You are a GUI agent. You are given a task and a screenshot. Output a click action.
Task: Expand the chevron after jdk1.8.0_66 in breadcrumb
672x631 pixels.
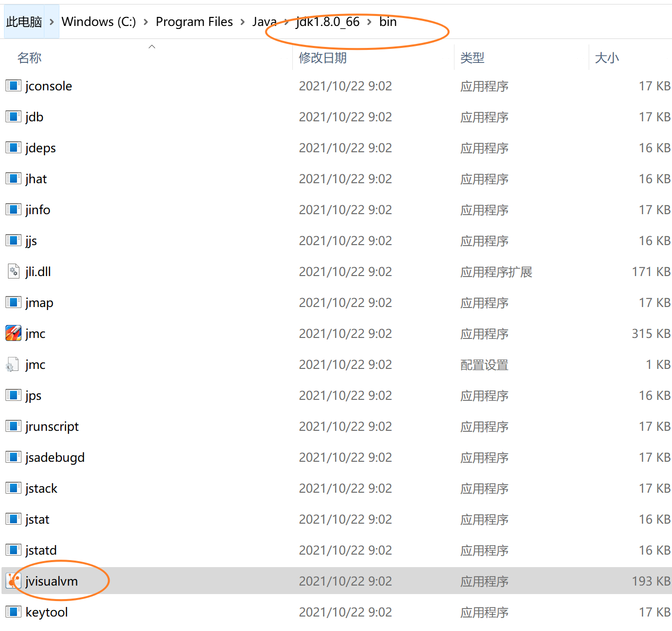coord(369,22)
